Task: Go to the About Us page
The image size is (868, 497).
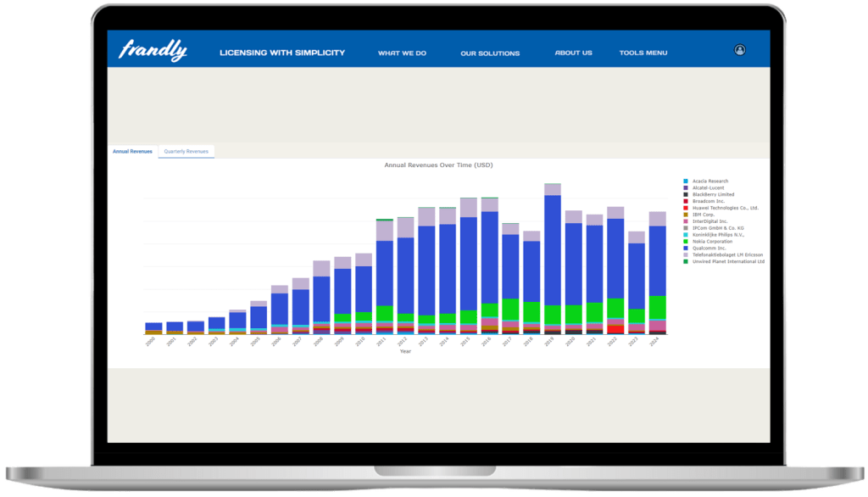Action: 573,53
